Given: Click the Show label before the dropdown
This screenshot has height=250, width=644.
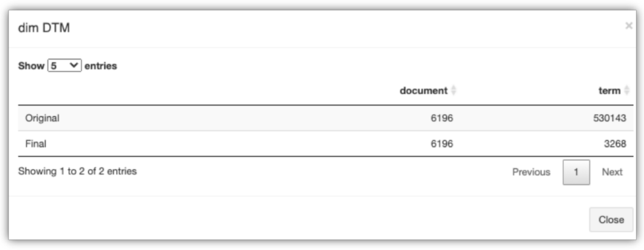Looking at the screenshot, I should click(x=31, y=66).
